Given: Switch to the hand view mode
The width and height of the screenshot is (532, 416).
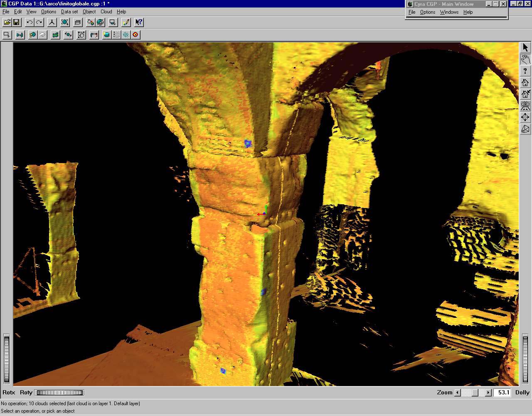Looking at the screenshot, I should [x=525, y=59].
